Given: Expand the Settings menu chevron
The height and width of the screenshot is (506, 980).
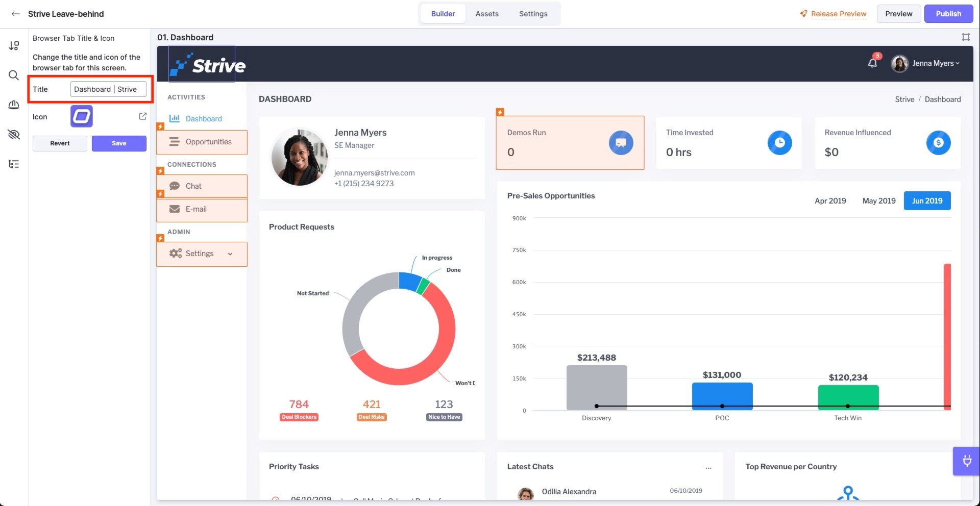Looking at the screenshot, I should coord(230,254).
